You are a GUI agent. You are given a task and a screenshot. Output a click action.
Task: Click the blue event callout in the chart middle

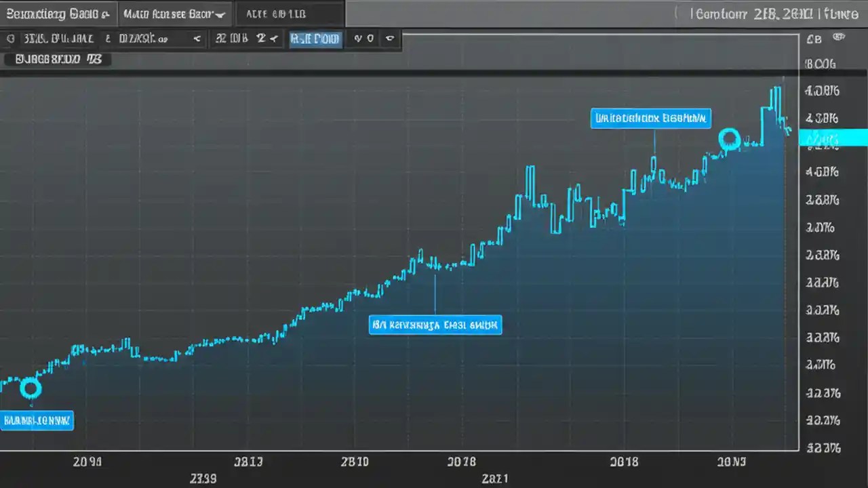pyautogui.click(x=435, y=325)
